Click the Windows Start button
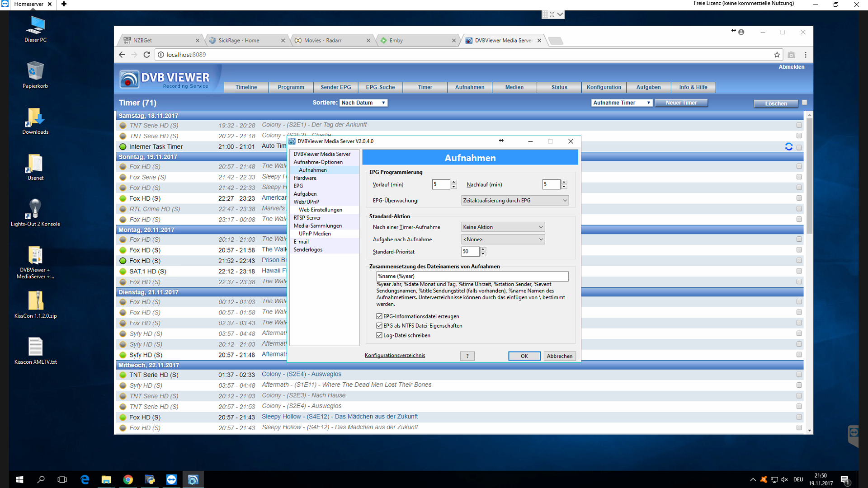 pyautogui.click(x=19, y=479)
